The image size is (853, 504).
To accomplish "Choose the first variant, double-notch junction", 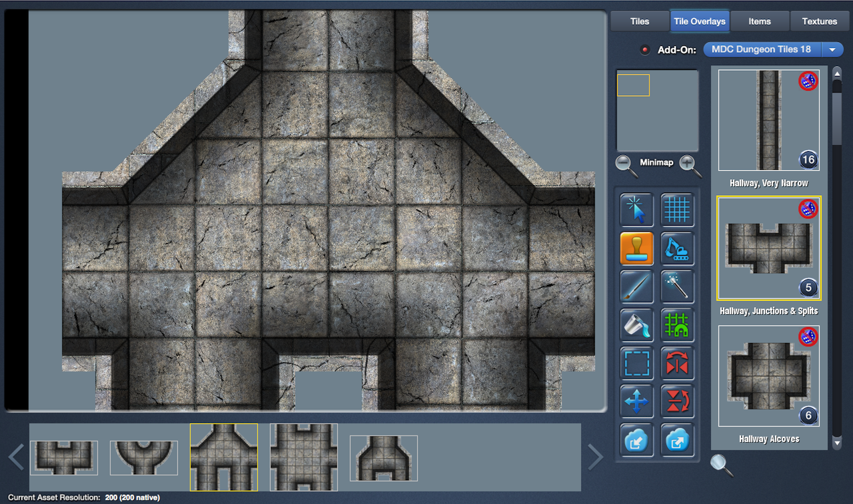I will [64, 457].
